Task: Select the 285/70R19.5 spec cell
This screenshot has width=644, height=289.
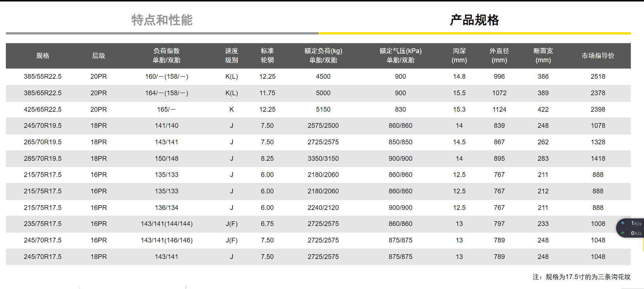Action: (43, 159)
